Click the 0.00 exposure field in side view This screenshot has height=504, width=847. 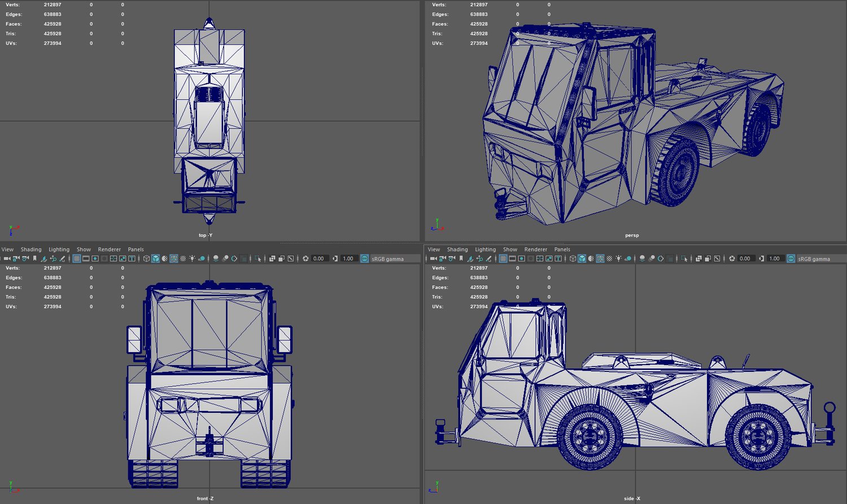coord(745,258)
